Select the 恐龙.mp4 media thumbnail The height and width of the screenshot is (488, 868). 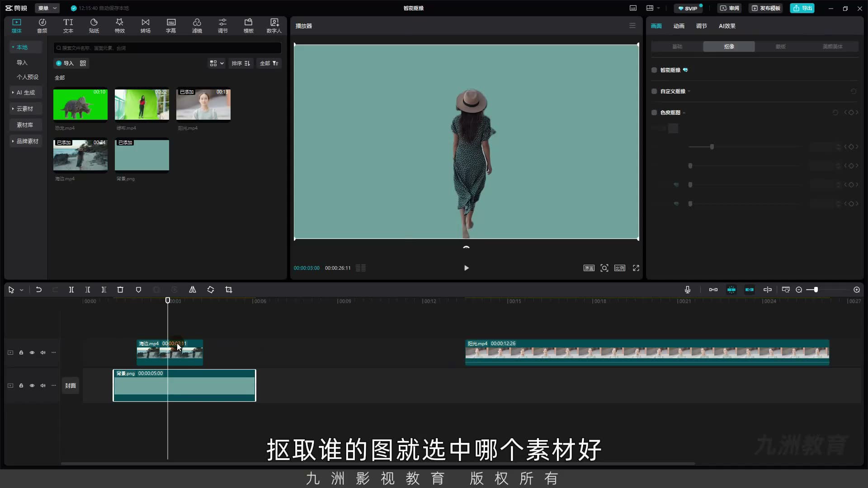click(80, 104)
